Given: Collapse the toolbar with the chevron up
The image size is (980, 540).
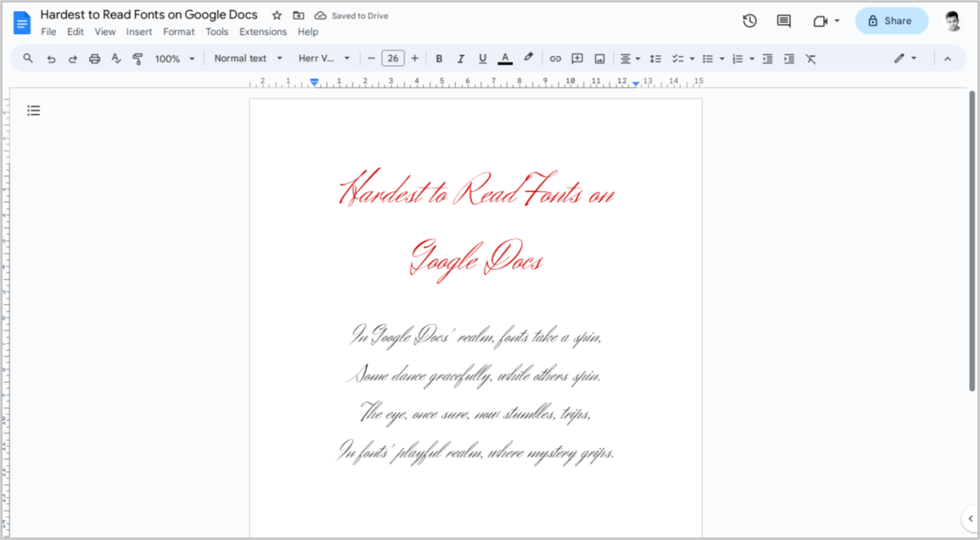Looking at the screenshot, I should 947,59.
